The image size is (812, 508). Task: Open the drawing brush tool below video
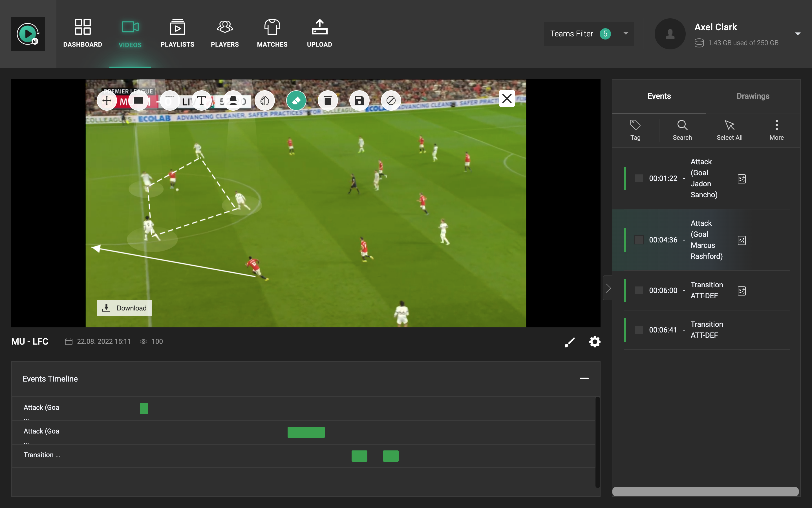[x=570, y=342]
